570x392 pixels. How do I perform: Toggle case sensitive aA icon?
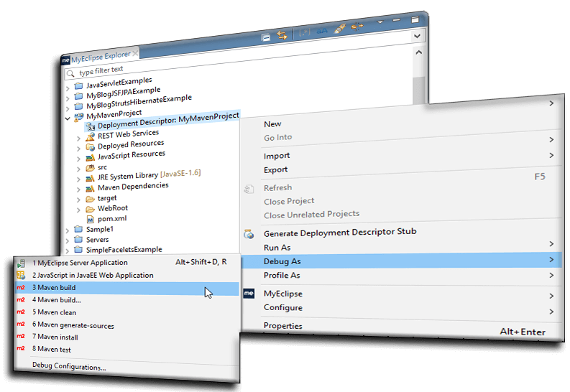click(322, 31)
